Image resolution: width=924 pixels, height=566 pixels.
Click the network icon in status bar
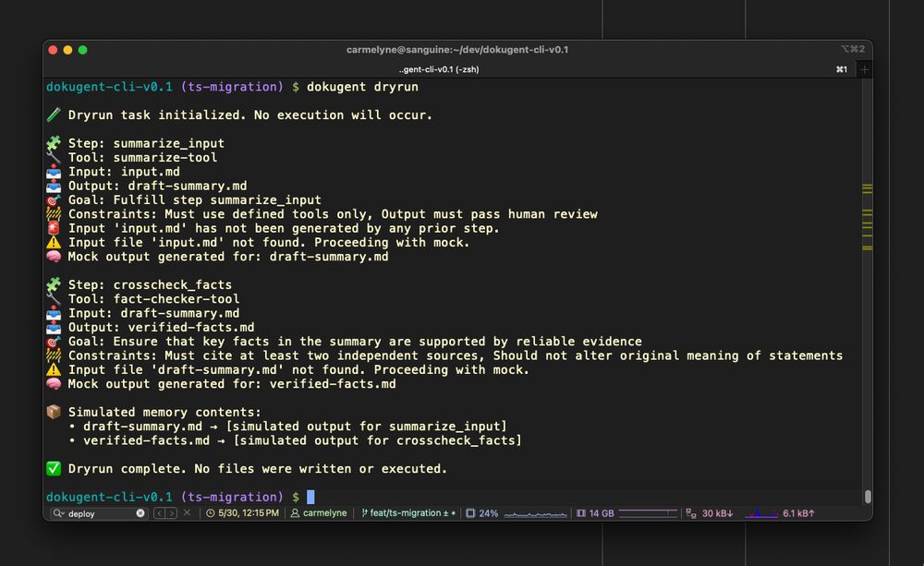point(691,513)
